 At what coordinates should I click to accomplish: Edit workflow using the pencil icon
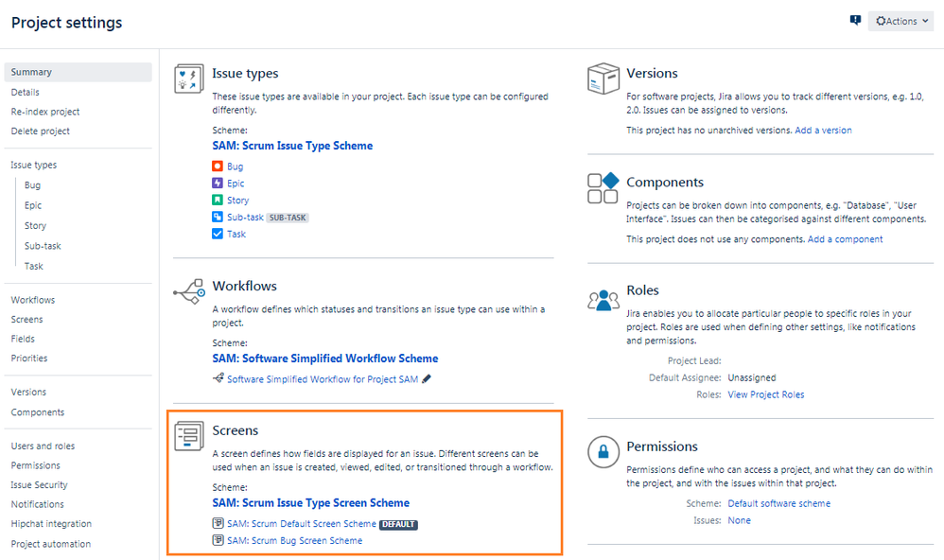[x=427, y=378]
